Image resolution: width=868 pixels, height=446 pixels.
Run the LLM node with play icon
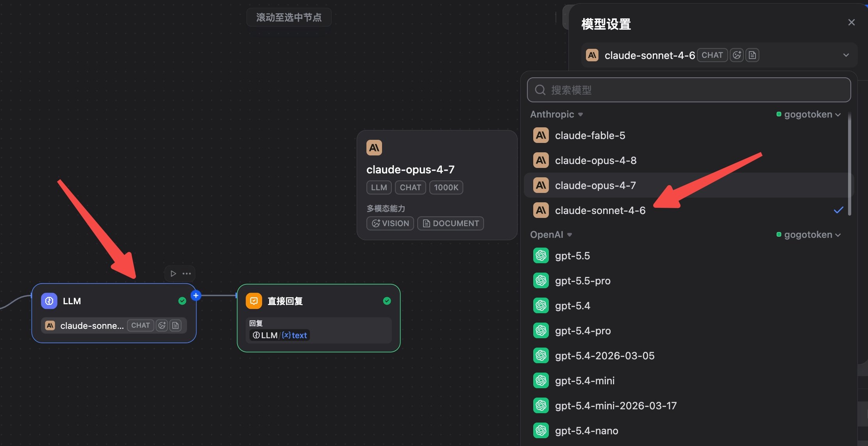pyautogui.click(x=173, y=273)
